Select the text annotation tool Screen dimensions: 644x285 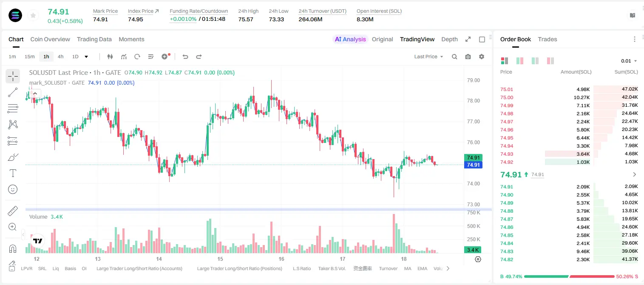tap(13, 173)
